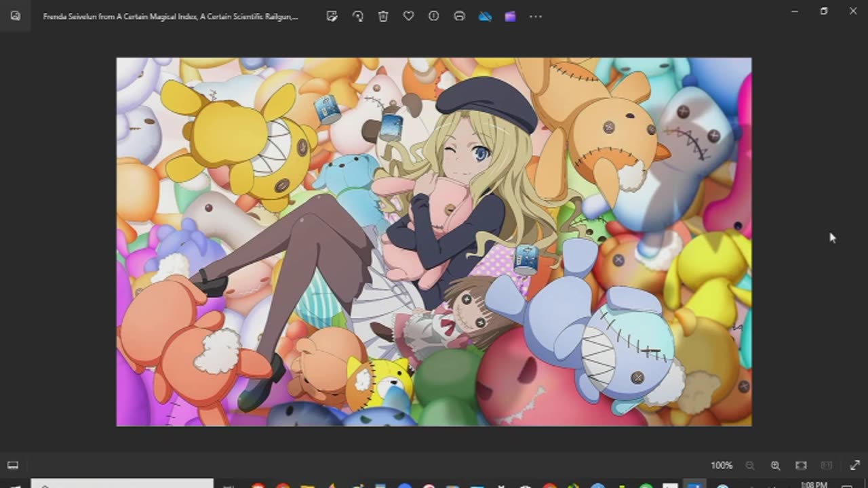This screenshot has height=488, width=868.
Task: Click the 100% zoom level text
Action: (x=722, y=466)
